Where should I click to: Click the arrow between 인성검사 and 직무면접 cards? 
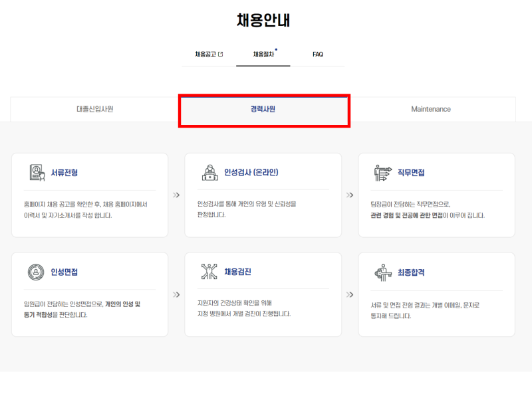[350, 195]
